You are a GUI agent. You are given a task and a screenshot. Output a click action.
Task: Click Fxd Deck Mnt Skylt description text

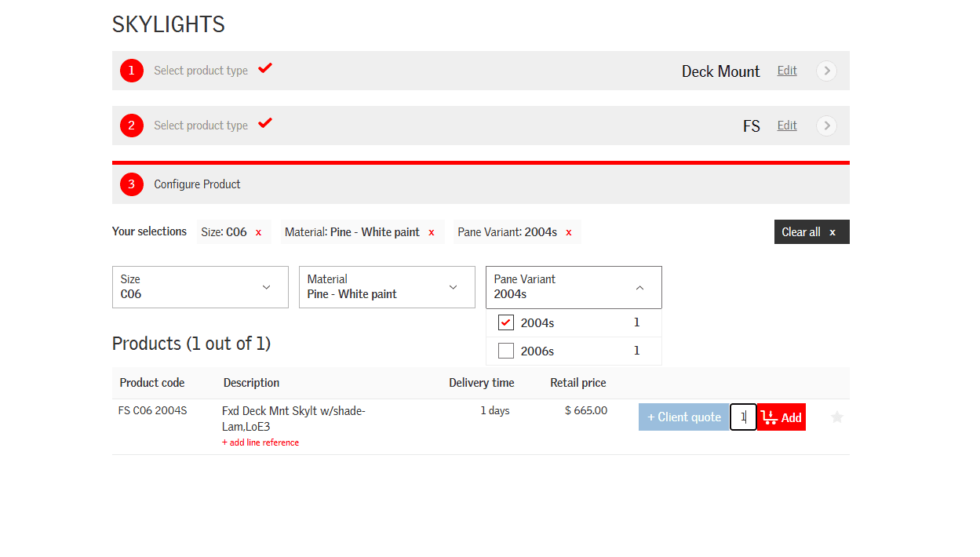pyautogui.click(x=293, y=419)
